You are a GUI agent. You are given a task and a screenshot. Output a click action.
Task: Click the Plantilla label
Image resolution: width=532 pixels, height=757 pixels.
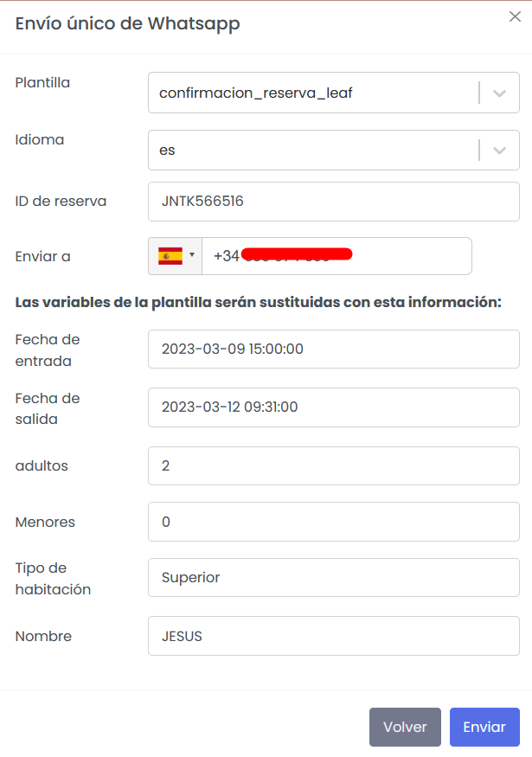pos(42,83)
